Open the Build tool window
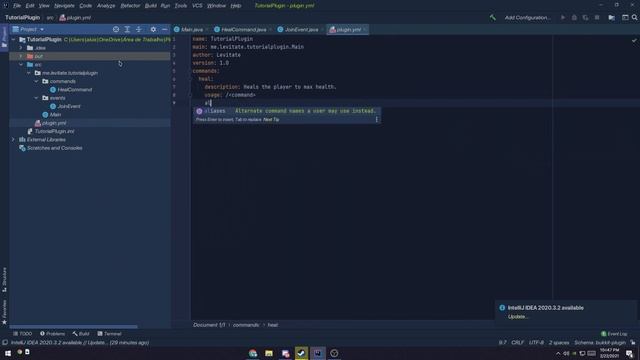Image resolution: width=640 pixels, height=360 pixels. pyautogui.click(x=81, y=334)
